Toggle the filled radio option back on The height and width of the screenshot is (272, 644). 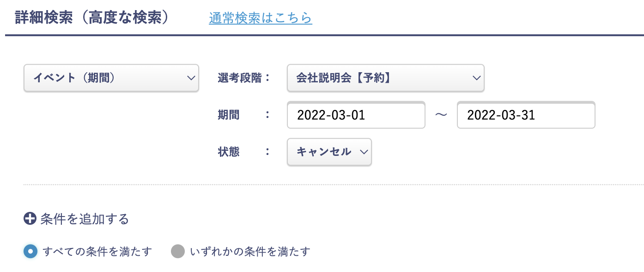(30, 251)
